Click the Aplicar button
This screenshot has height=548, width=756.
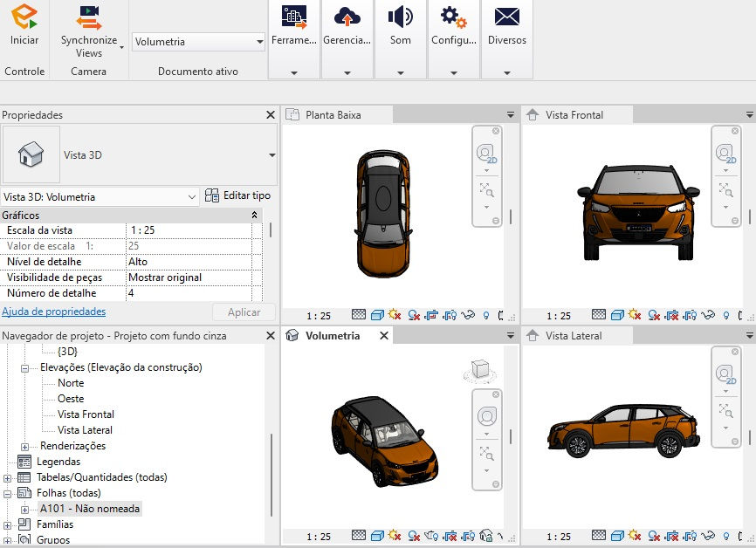coord(244,312)
